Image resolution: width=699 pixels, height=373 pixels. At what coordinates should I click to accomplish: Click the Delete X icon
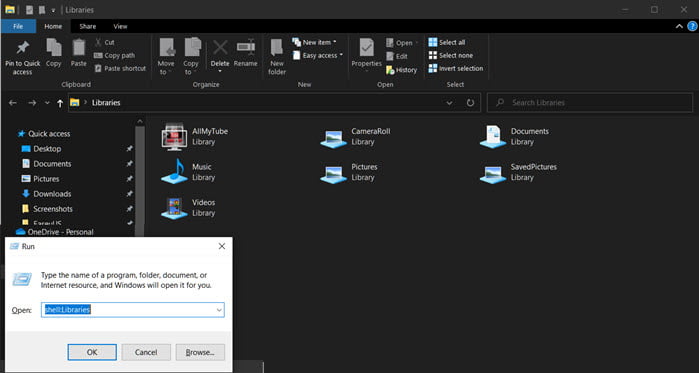pos(220,47)
